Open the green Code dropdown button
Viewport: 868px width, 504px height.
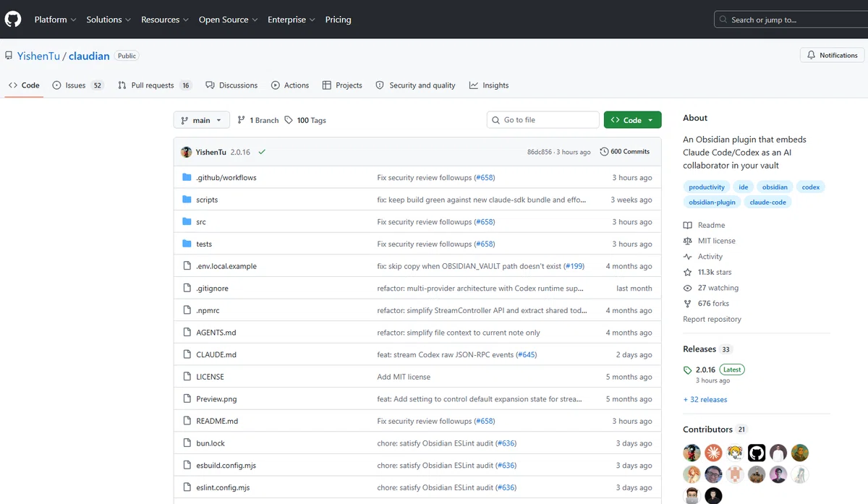coord(632,120)
